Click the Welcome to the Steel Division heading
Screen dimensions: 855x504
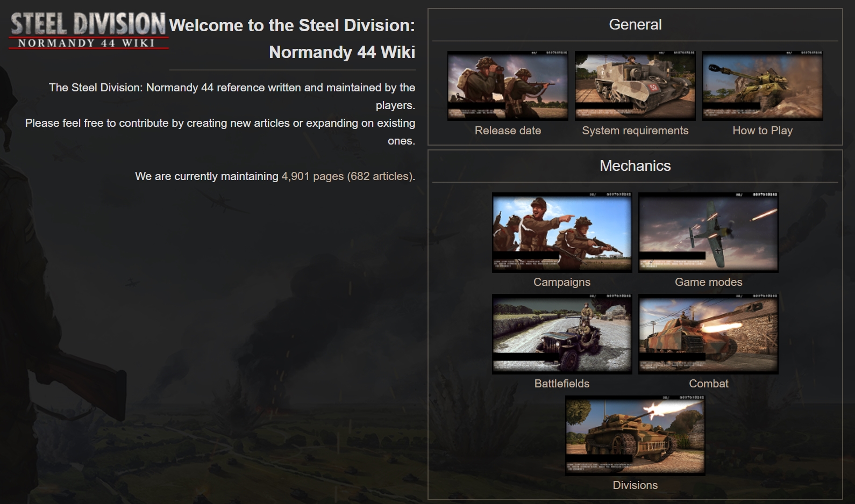pyautogui.click(x=292, y=39)
